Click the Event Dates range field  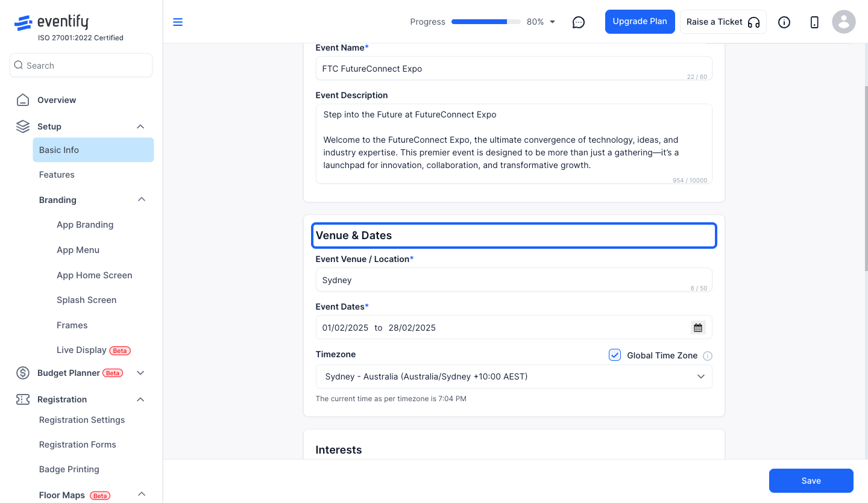coord(514,328)
